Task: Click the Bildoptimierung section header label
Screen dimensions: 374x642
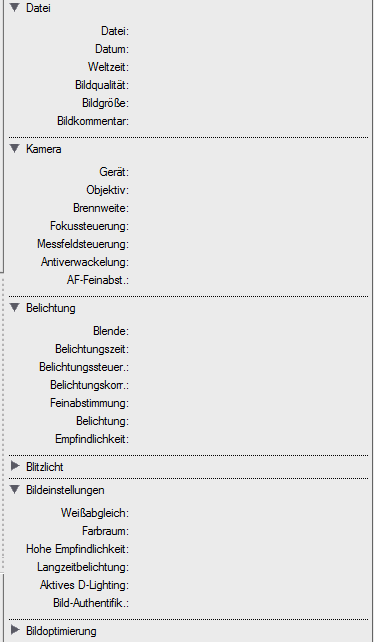Action: coord(61,631)
